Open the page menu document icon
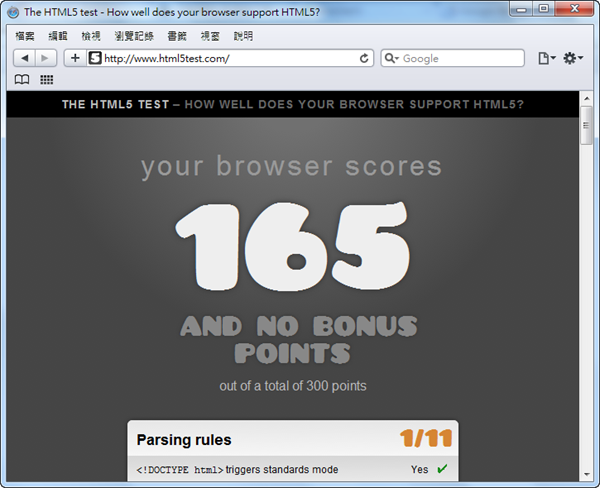600x488 pixels. point(546,58)
